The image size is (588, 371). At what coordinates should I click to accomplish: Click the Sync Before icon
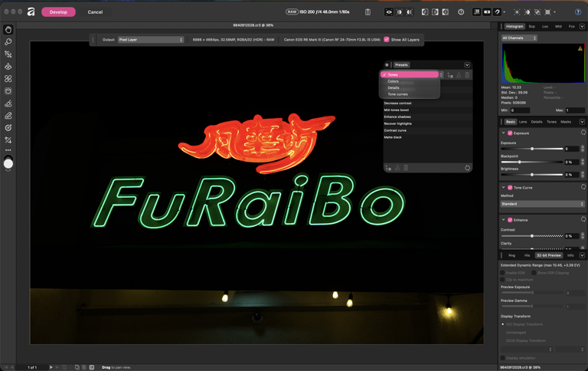[425, 12]
